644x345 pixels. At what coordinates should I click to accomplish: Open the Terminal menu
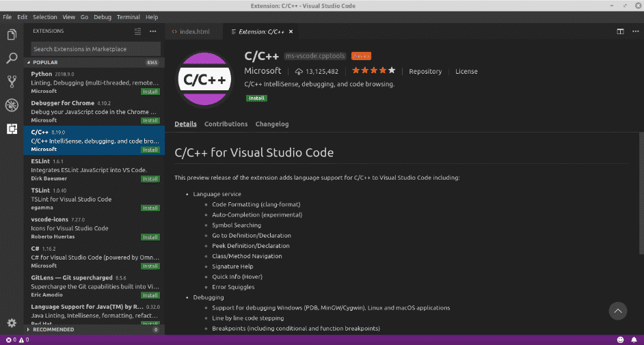click(x=127, y=16)
